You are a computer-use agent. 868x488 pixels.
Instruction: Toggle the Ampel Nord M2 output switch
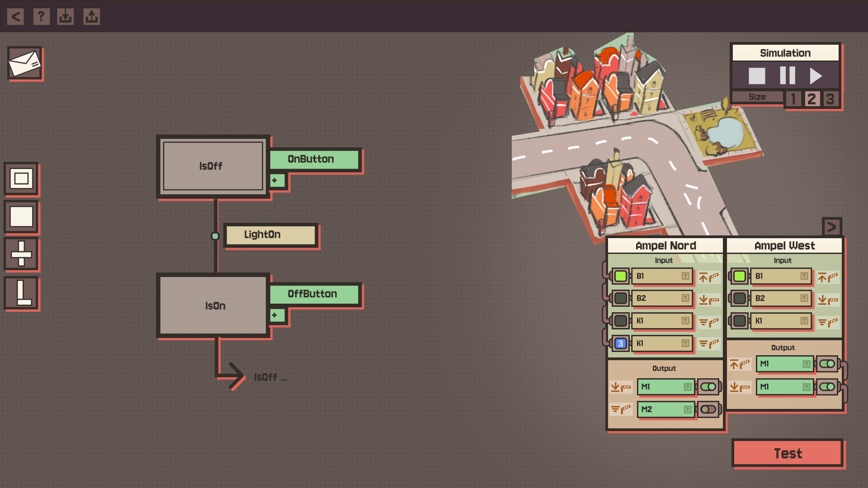[x=708, y=409]
